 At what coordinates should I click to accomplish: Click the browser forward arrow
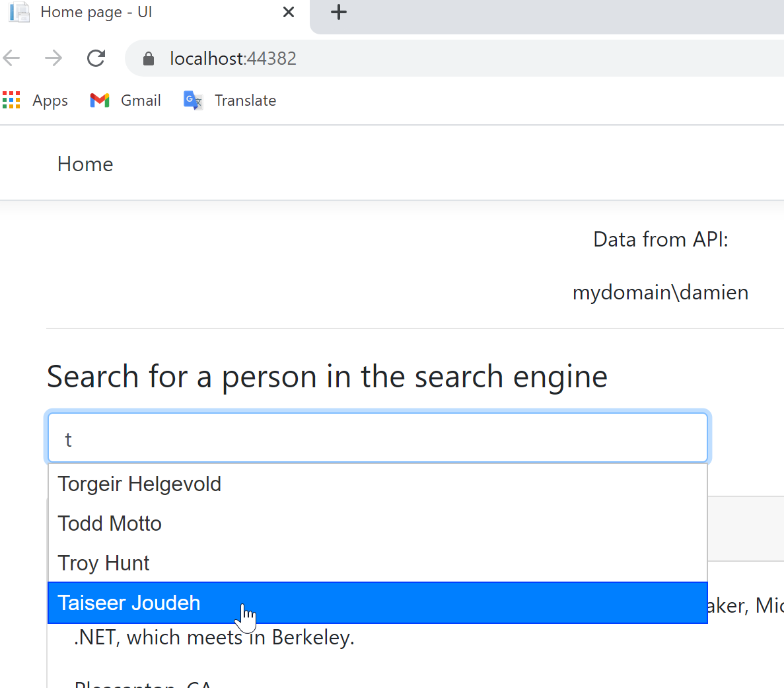53,58
